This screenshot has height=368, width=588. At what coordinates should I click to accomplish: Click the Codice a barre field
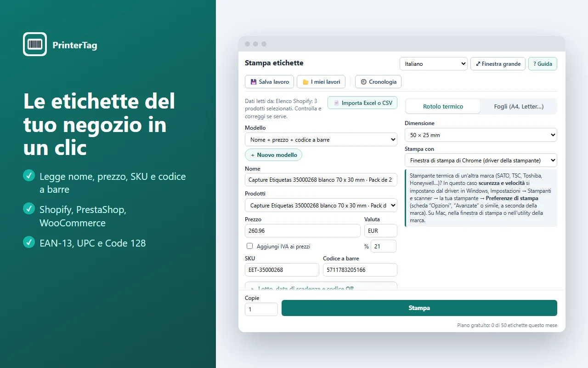click(x=360, y=270)
